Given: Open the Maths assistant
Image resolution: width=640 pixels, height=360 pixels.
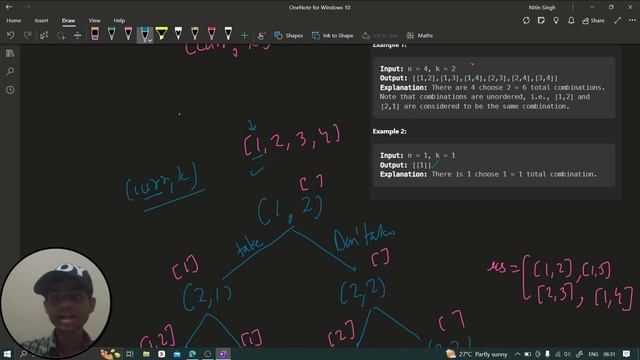Looking at the screenshot, I should pyautogui.click(x=420, y=36).
